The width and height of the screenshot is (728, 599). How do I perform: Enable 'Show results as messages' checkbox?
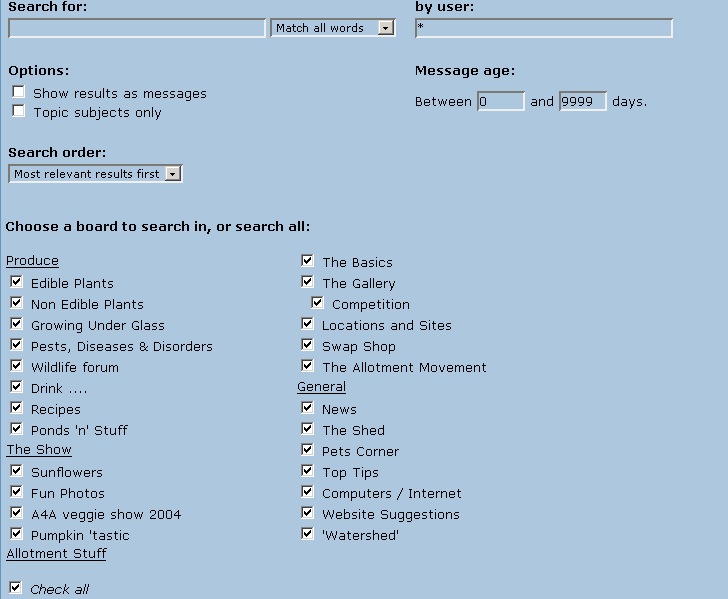[18, 92]
